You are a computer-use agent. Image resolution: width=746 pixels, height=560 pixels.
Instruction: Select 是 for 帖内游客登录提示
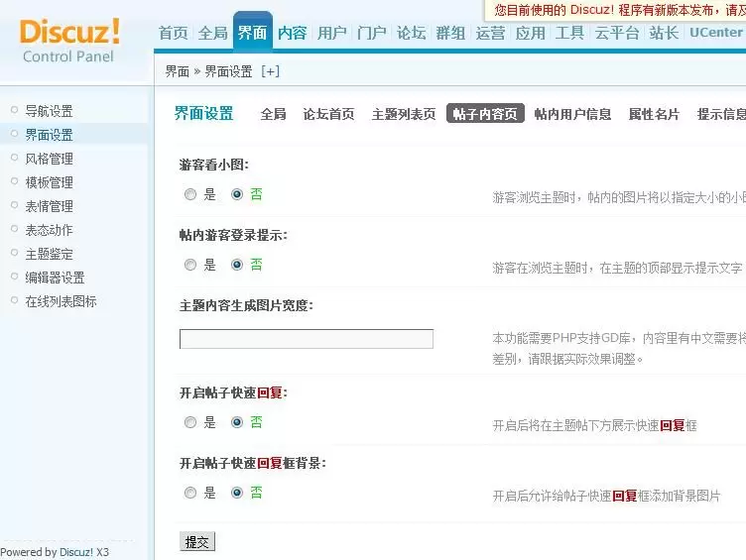190,265
